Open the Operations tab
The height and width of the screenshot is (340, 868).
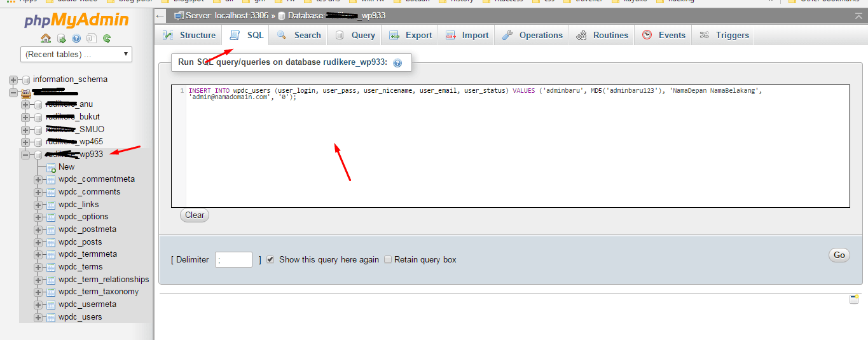click(532, 35)
